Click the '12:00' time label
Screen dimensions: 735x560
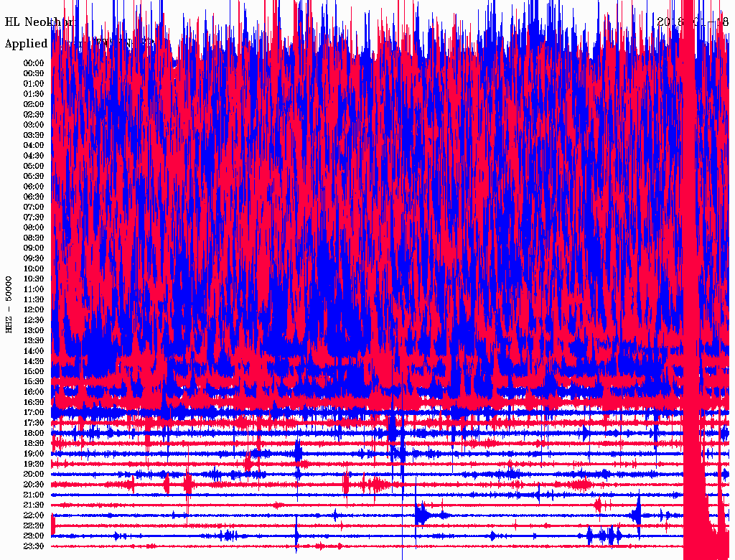[x=34, y=310]
